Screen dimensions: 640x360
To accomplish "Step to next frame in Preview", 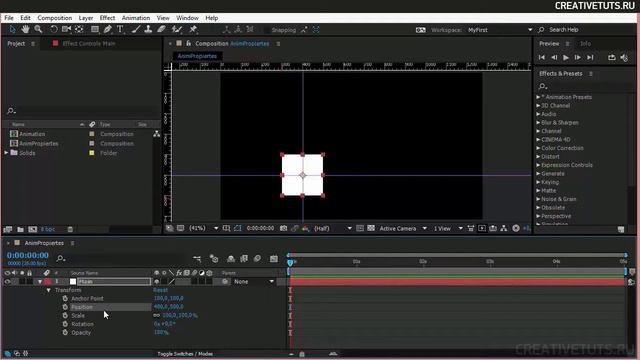I will click(578, 58).
